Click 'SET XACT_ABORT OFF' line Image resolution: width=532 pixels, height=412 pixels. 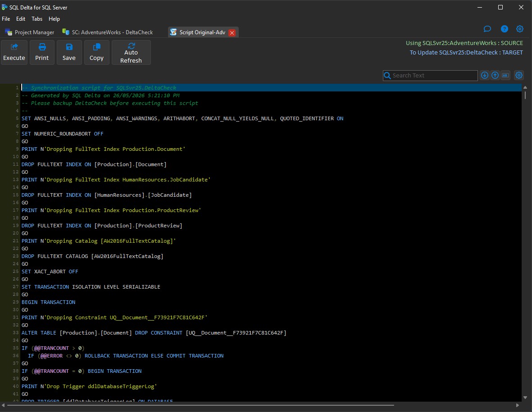[50, 272]
